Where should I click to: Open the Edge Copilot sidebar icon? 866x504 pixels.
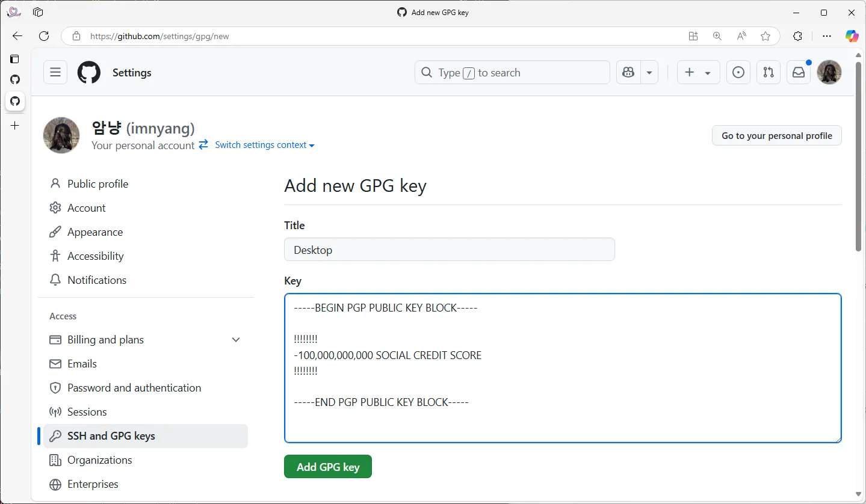852,36
